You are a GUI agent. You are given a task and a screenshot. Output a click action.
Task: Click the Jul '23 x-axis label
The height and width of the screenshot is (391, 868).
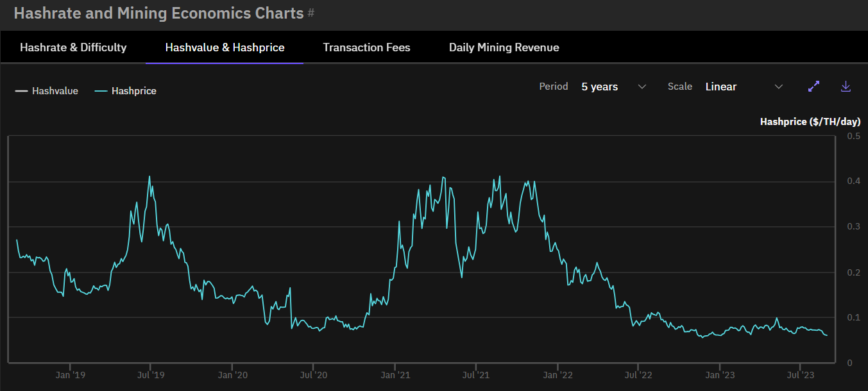tap(799, 374)
